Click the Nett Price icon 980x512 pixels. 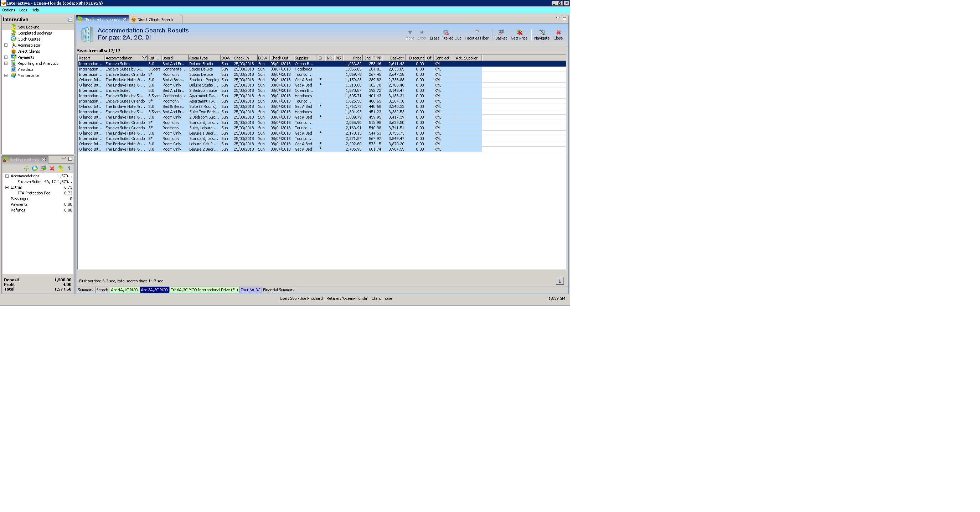pos(519,33)
